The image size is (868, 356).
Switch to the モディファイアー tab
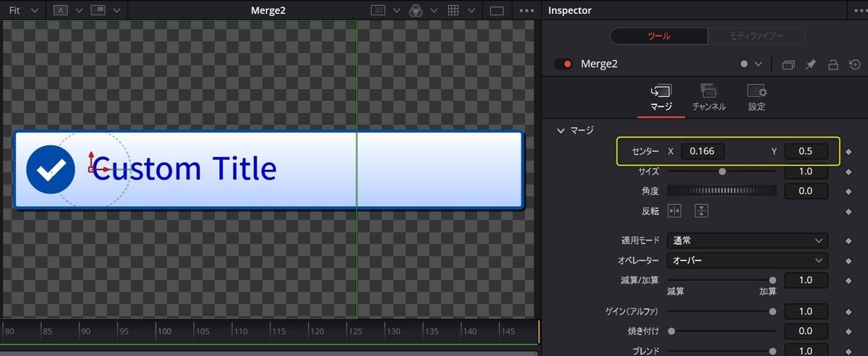point(755,36)
